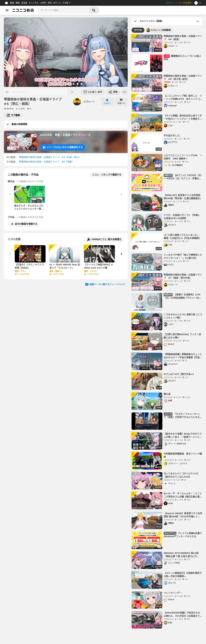
Task: Open kz × TAKU INOUE クロスロード ad thumbnail
Action: coord(65,254)
